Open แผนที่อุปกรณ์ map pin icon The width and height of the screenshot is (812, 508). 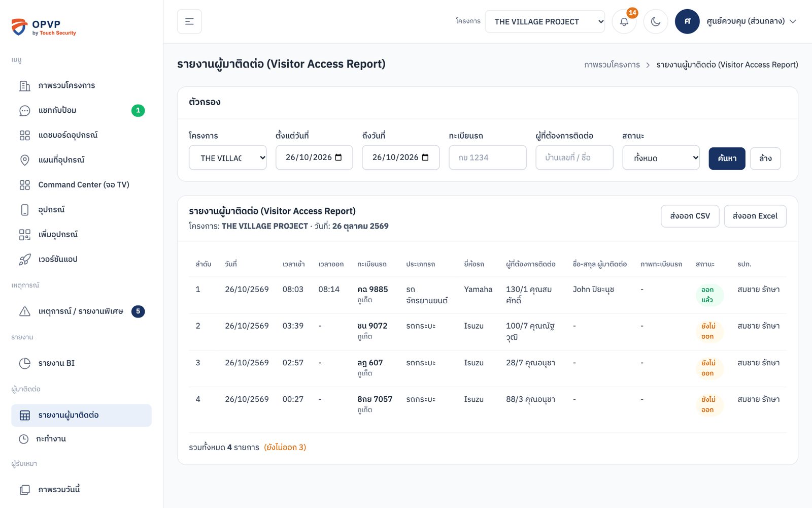click(x=24, y=160)
